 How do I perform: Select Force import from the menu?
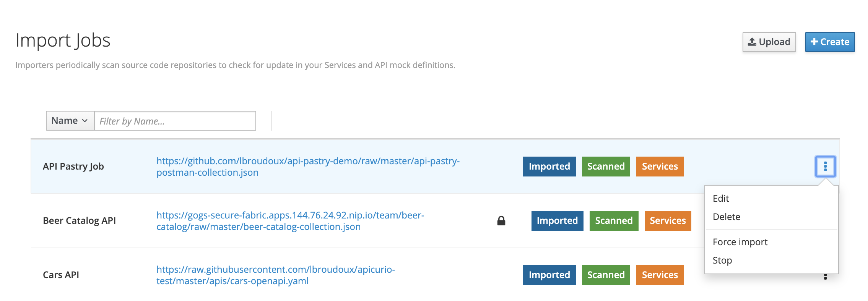[740, 242]
